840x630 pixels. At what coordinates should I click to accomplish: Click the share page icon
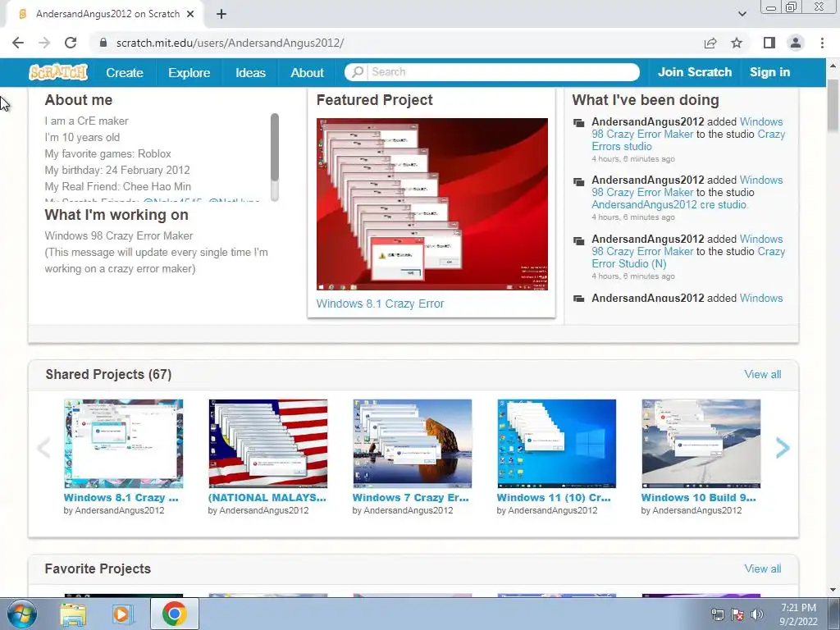pyautogui.click(x=710, y=43)
